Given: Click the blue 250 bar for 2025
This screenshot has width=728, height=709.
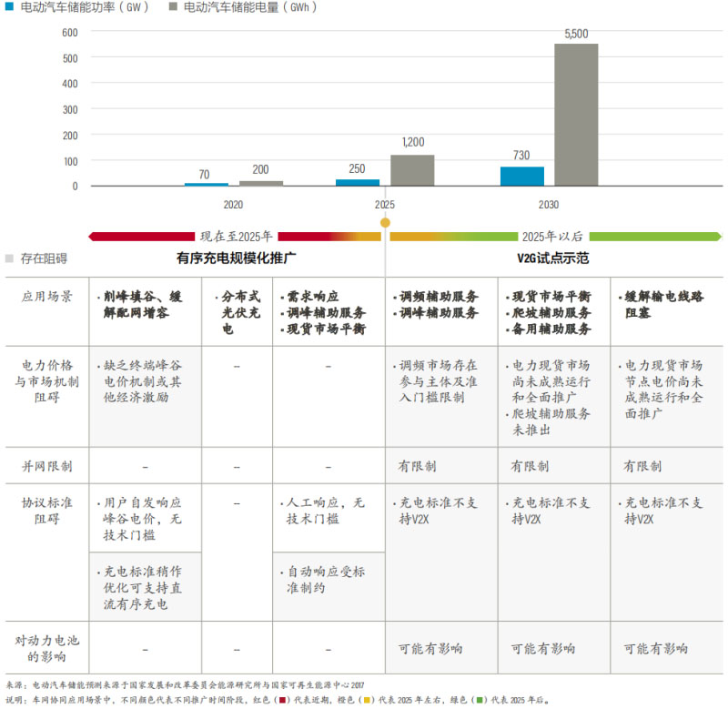Looking at the screenshot, I should 358,182.
